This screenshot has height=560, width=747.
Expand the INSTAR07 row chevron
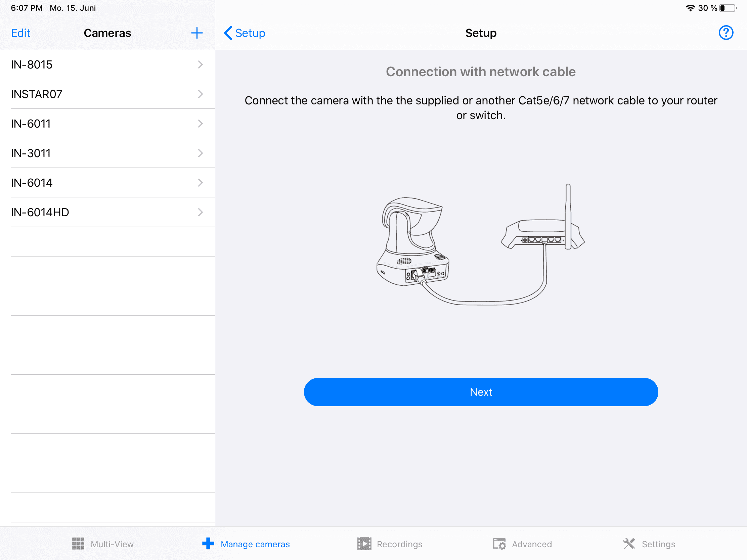pyautogui.click(x=200, y=94)
